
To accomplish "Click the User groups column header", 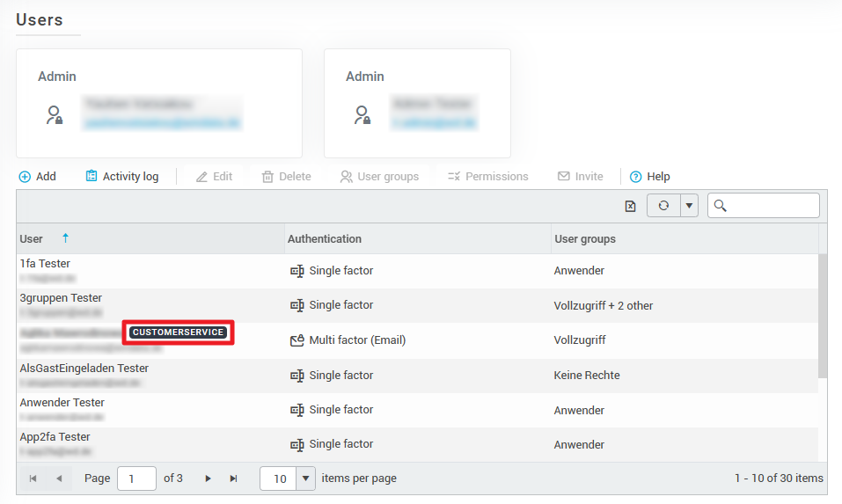I will point(585,238).
